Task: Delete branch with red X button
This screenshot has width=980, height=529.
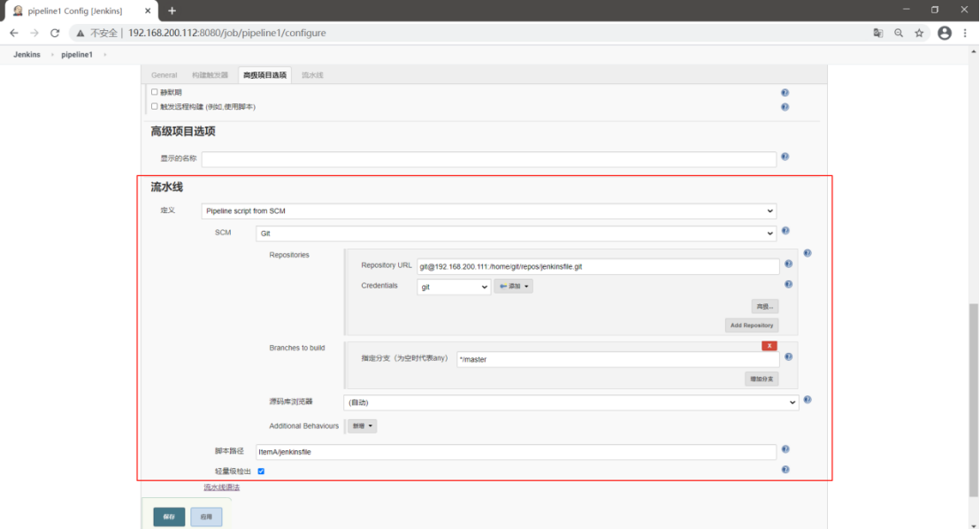Action: [769, 346]
